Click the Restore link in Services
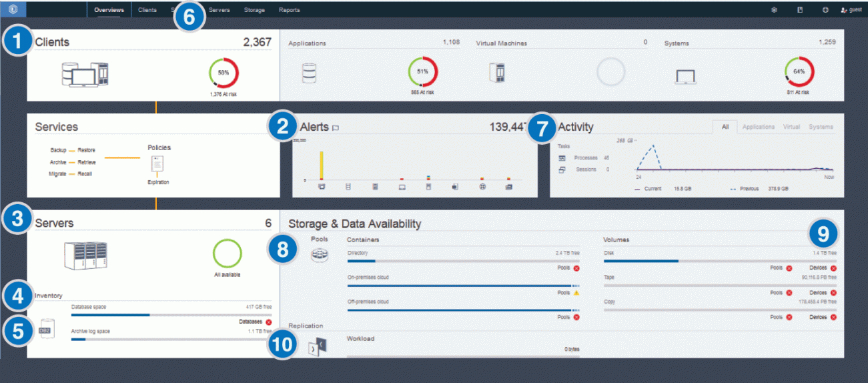Image resolution: width=868 pixels, height=383 pixels. pos(86,151)
